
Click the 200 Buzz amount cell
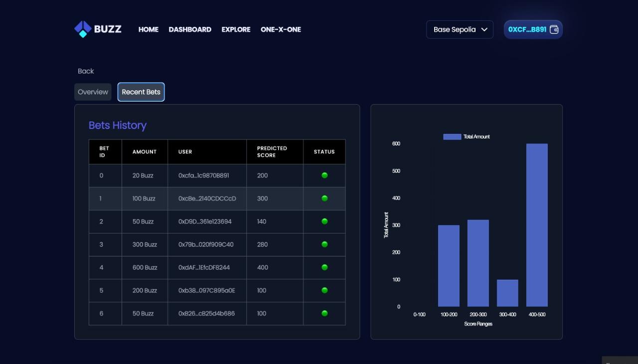click(x=145, y=290)
